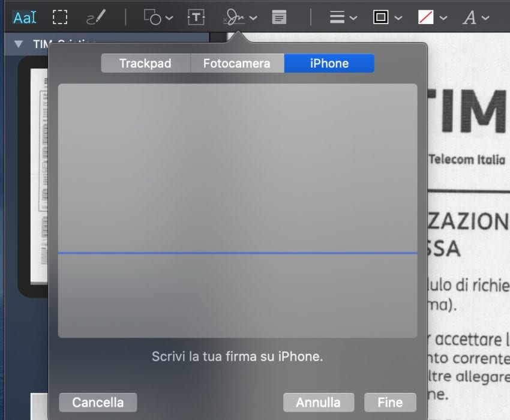Deselect the active iPhone segment
Screen dimensions: 510x420
click(x=329, y=62)
